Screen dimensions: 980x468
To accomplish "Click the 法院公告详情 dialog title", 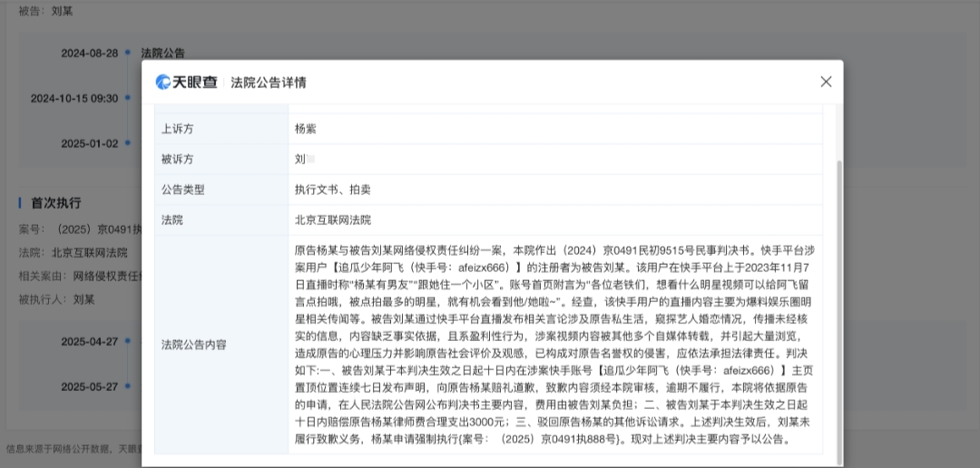I will (x=268, y=83).
